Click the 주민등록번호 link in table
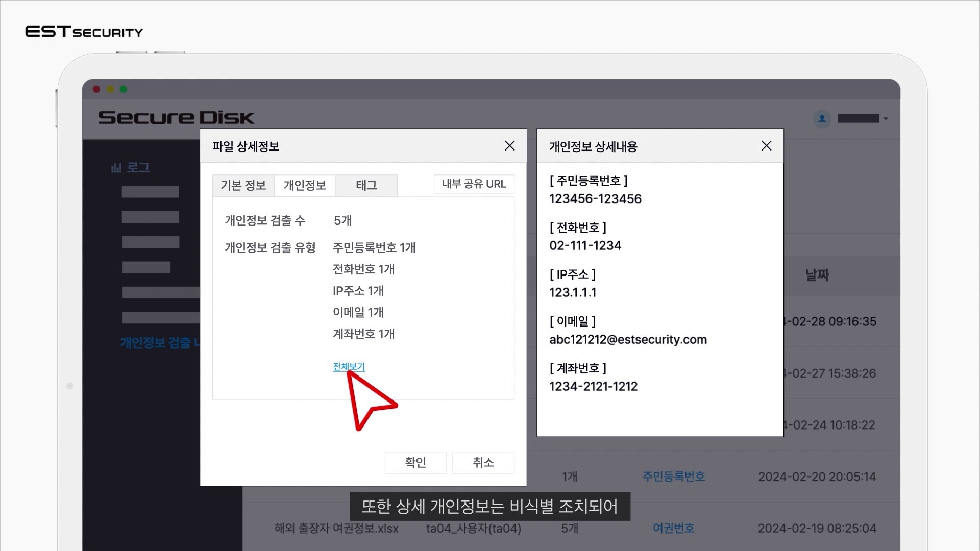The width and height of the screenshot is (980, 551). (x=674, y=477)
